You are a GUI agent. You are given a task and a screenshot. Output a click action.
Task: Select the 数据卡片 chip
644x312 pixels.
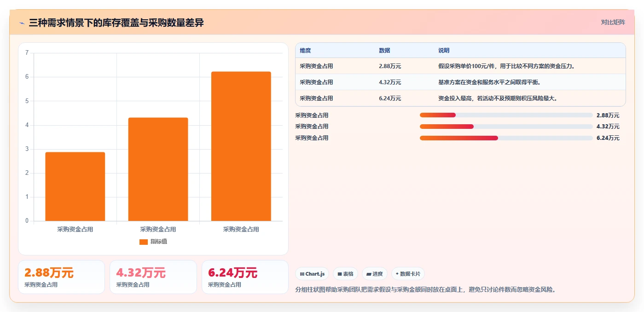click(x=408, y=274)
